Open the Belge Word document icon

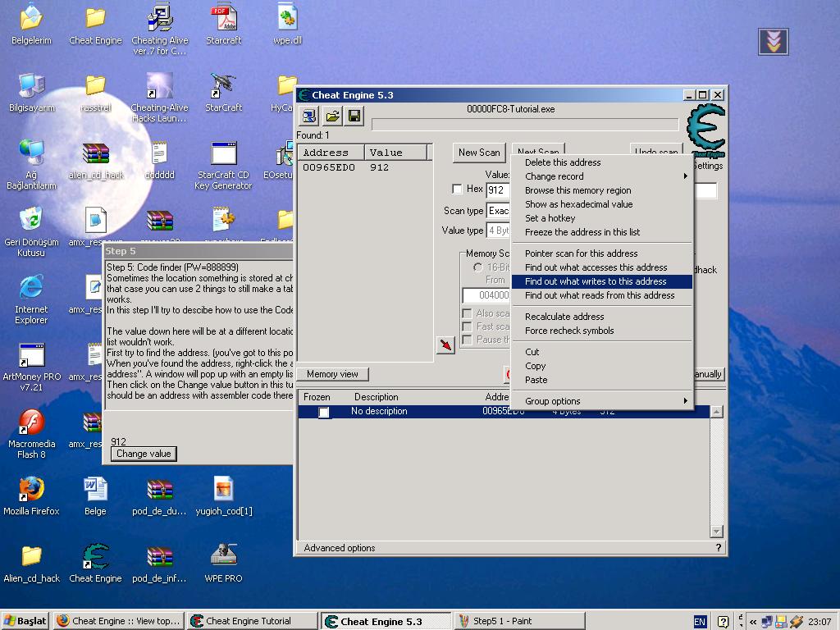click(x=95, y=496)
